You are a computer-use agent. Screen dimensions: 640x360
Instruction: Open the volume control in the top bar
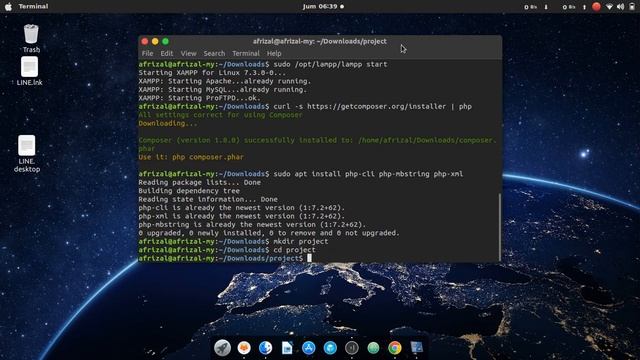coord(620,7)
